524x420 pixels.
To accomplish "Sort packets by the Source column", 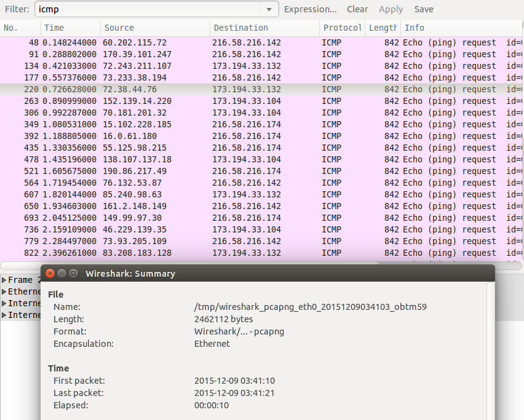I will (x=154, y=28).
